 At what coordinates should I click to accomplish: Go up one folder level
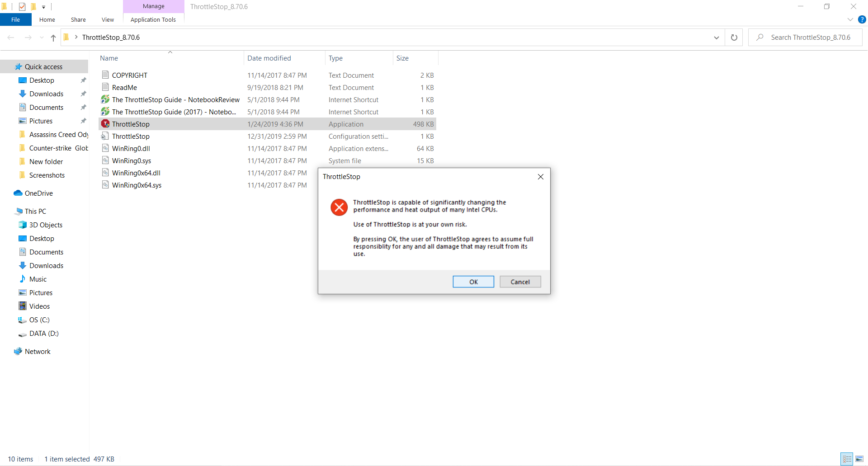[x=53, y=38]
